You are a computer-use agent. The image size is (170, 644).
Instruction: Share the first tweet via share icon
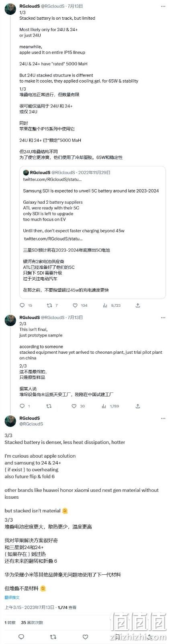click(x=138, y=305)
